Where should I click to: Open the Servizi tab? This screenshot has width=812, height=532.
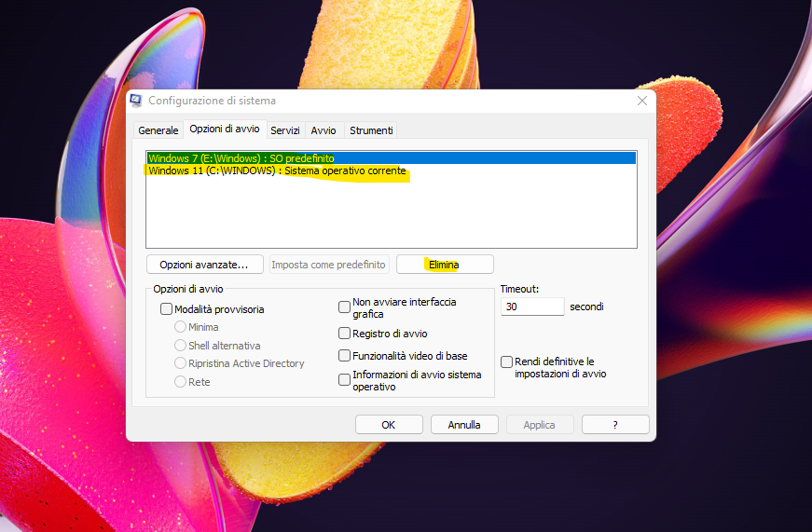(x=285, y=130)
